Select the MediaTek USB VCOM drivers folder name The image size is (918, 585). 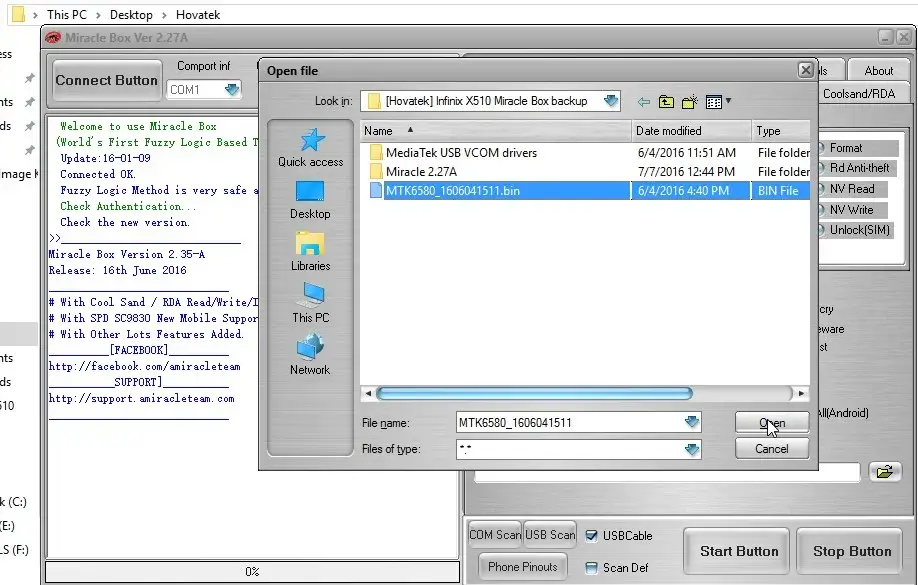pos(461,153)
